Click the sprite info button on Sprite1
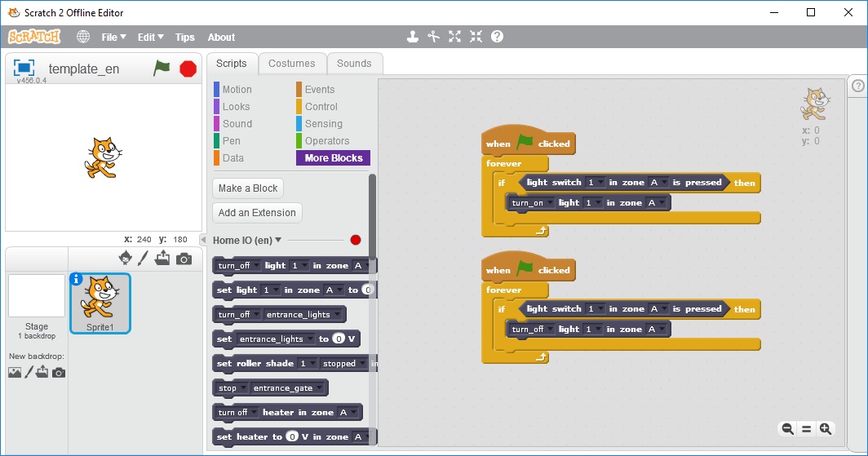The image size is (868, 456). [x=77, y=279]
